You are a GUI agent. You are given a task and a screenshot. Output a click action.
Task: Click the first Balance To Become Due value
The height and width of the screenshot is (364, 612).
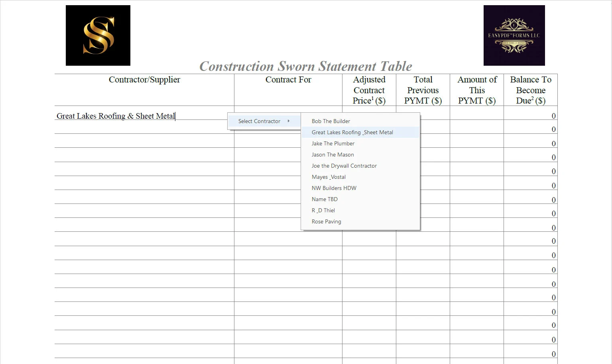coord(553,116)
